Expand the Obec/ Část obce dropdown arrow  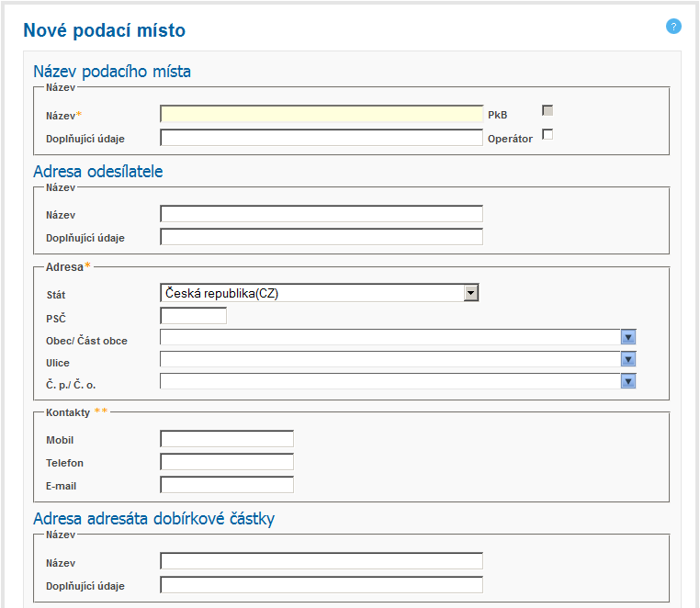pos(628,337)
